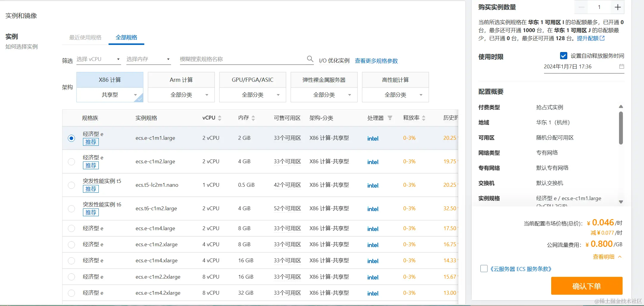The width and height of the screenshot is (644, 306).
Task: Click the calendar icon for release time
Action: coord(621,66)
